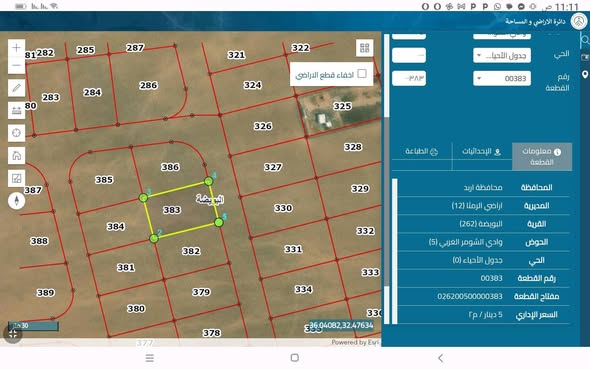Image resolution: width=590 pixels, height=369 pixels.
Task: Click parcel label 386 on the map
Action: [170, 167]
